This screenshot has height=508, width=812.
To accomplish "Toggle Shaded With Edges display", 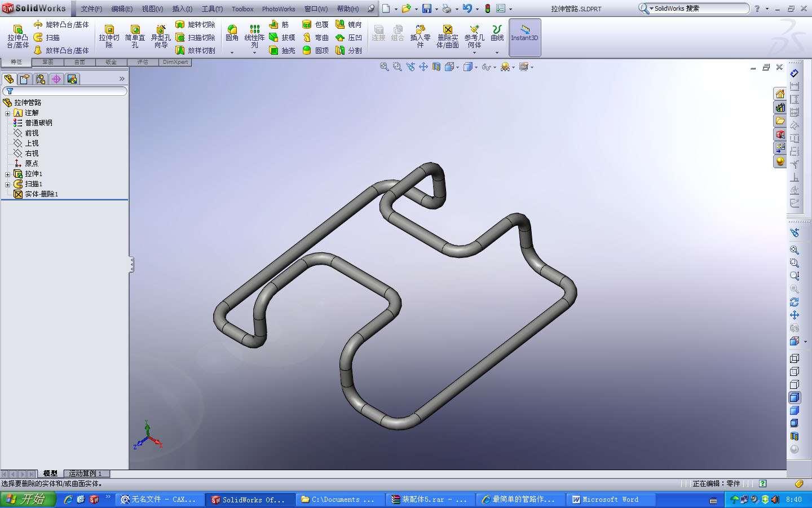I will click(795, 397).
